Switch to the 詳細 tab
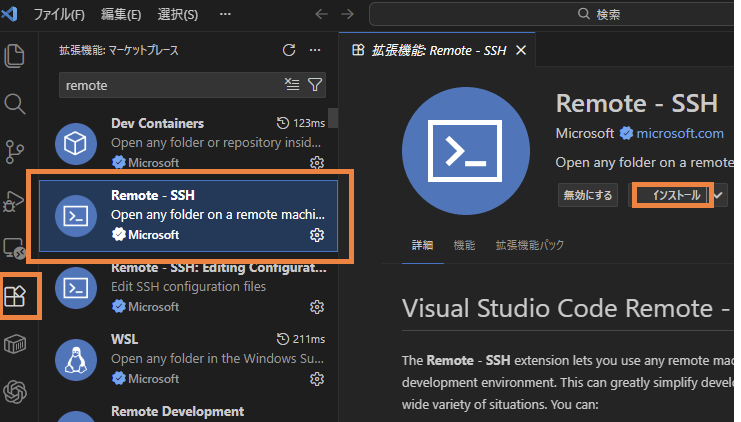The width and height of the screenshot is (741, 422). point(422,245)
